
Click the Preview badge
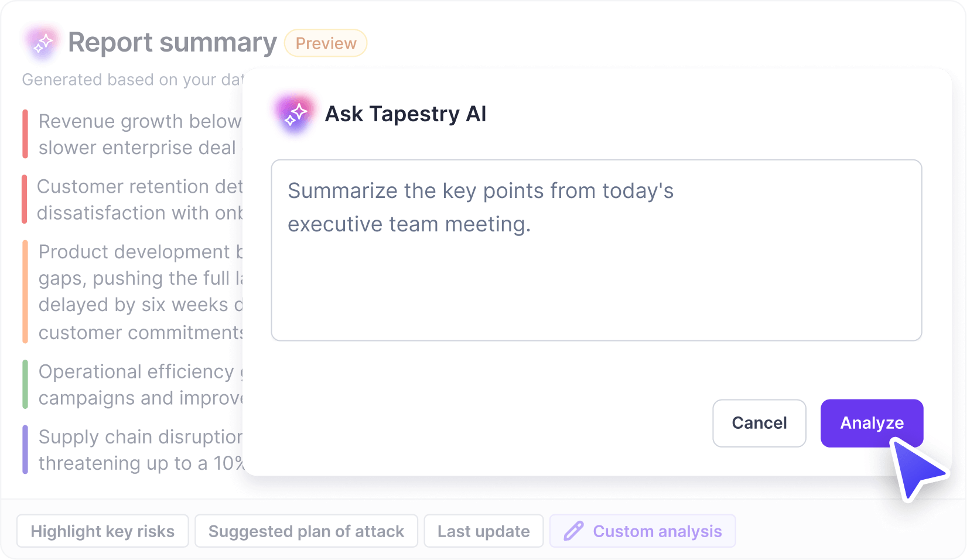pyautogui.click(x=326, y=43)
